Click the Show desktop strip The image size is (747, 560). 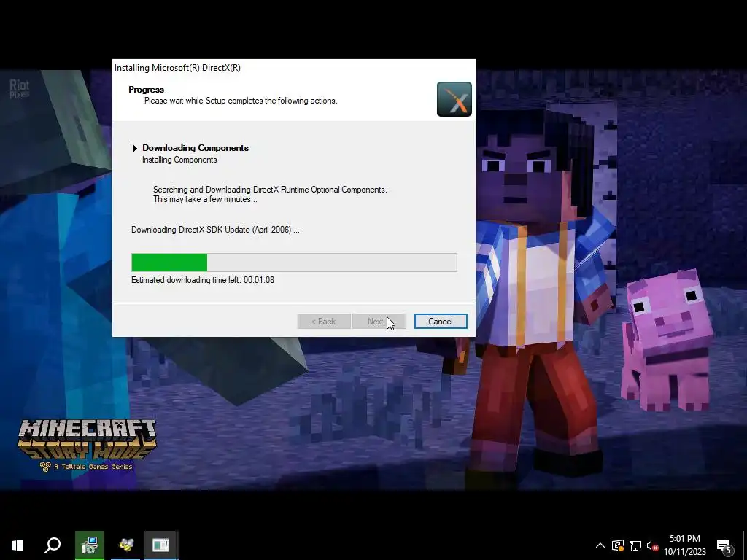click(x=745, y=545)
